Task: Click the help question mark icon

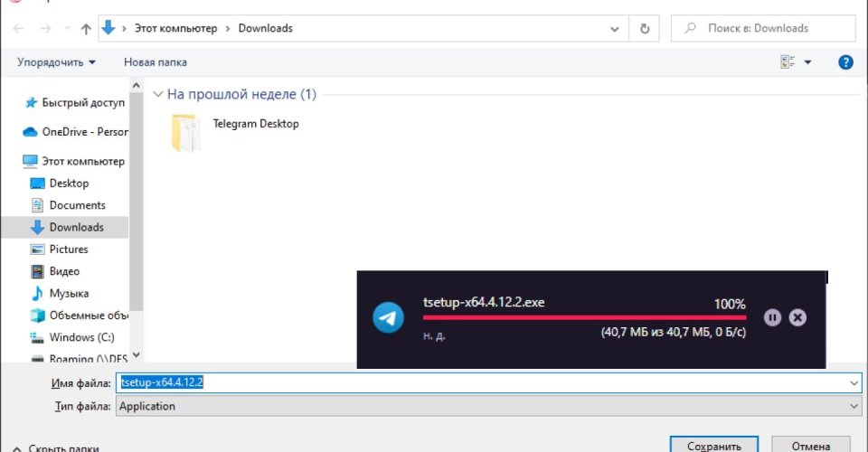Action: (845, 62)
